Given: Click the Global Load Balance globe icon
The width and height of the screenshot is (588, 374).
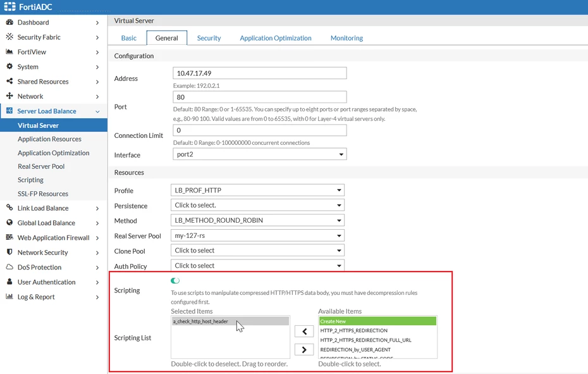Looking at the screenshot, I should pyautogui.click(x=9, y=222).
